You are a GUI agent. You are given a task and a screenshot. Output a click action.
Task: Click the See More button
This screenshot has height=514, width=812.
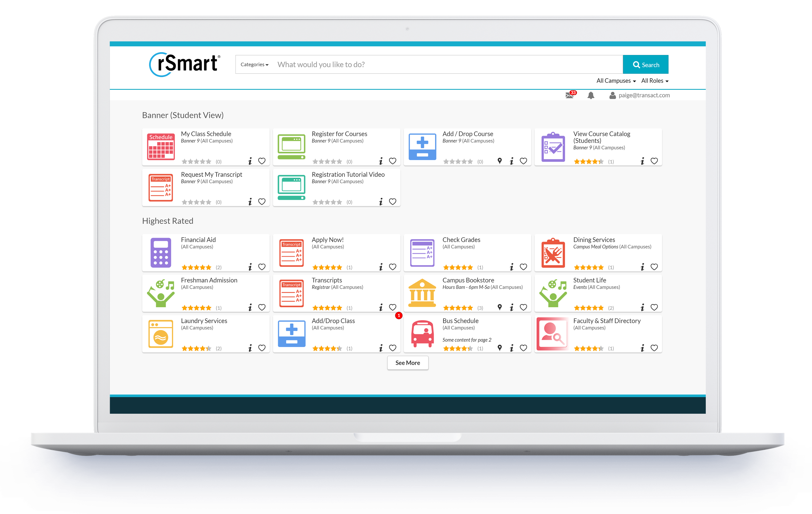point(407,363)
